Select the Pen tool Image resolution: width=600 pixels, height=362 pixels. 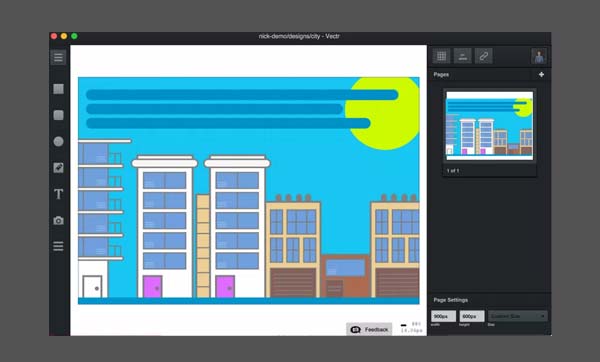[59, 168]
